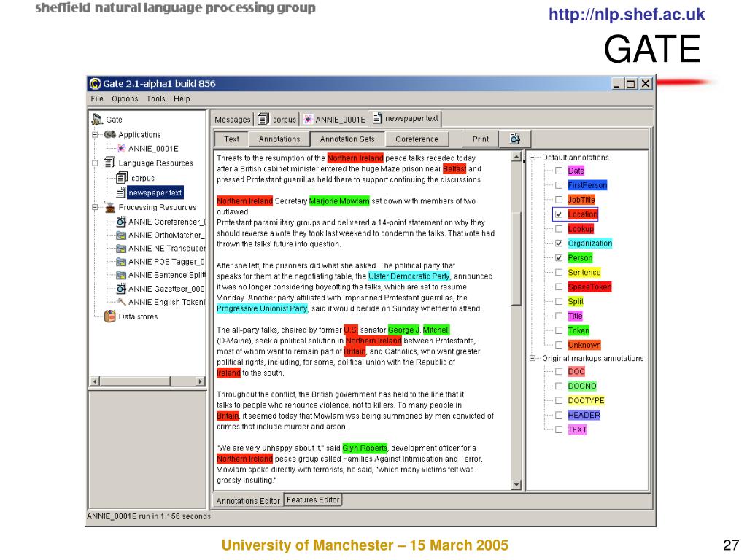Image resolution: width=747 pixels, height=560 pixels.
Task: Click the ANNIE Sentence Splitter icon
Action: coord(122,275)
